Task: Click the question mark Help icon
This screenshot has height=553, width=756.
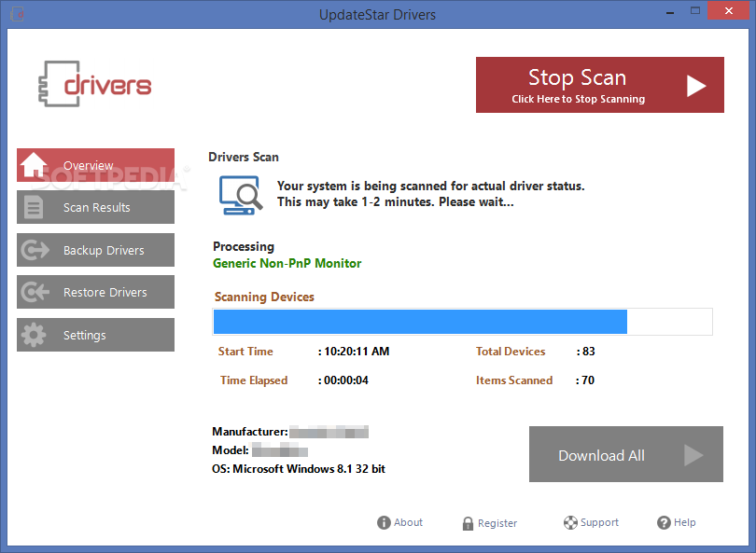Action: tap(664, 522)
